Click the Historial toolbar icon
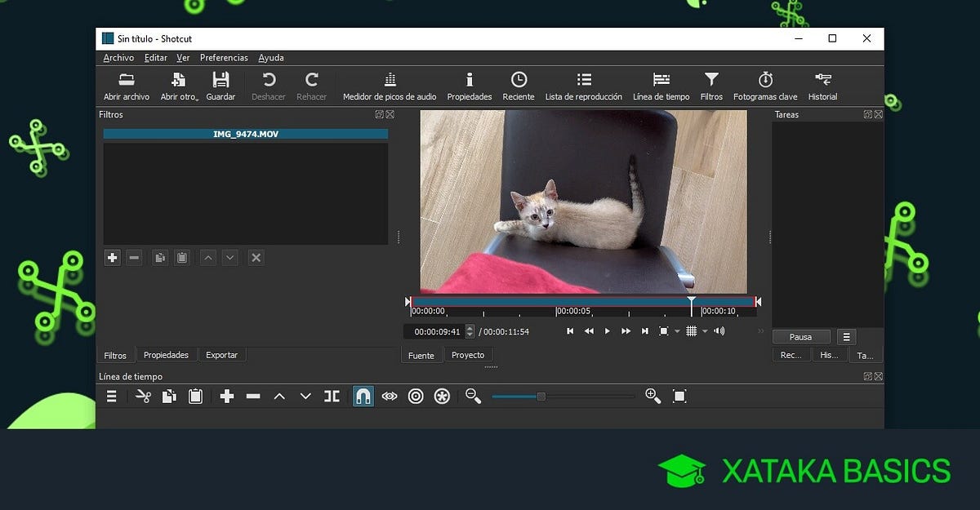This screenshot has height=510, width=980. (822, 86)
